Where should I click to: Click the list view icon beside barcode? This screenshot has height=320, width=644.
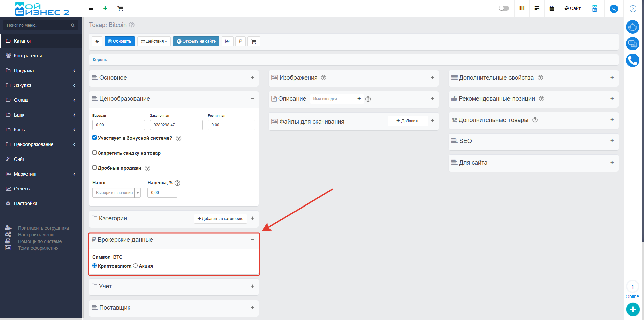coord(537,8)
